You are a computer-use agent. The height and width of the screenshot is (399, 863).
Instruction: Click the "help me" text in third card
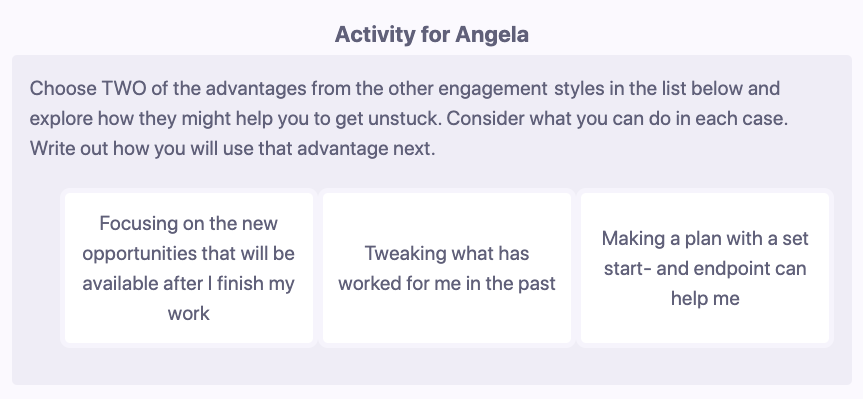[704, 298]
